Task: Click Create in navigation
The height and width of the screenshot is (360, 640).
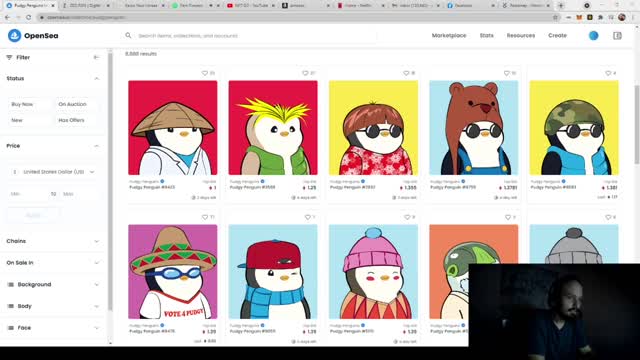Action: coord(557,36)
